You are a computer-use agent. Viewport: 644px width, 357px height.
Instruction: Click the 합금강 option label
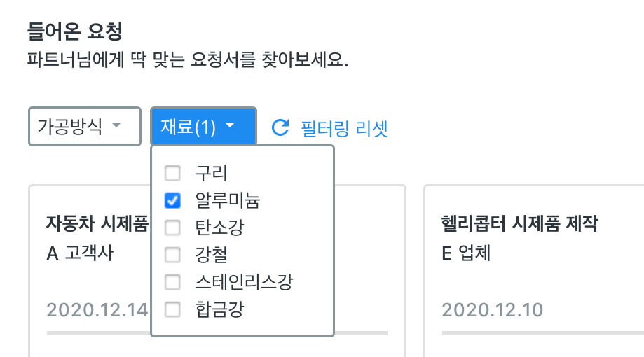pyautogui.click(x=220, y=309)
